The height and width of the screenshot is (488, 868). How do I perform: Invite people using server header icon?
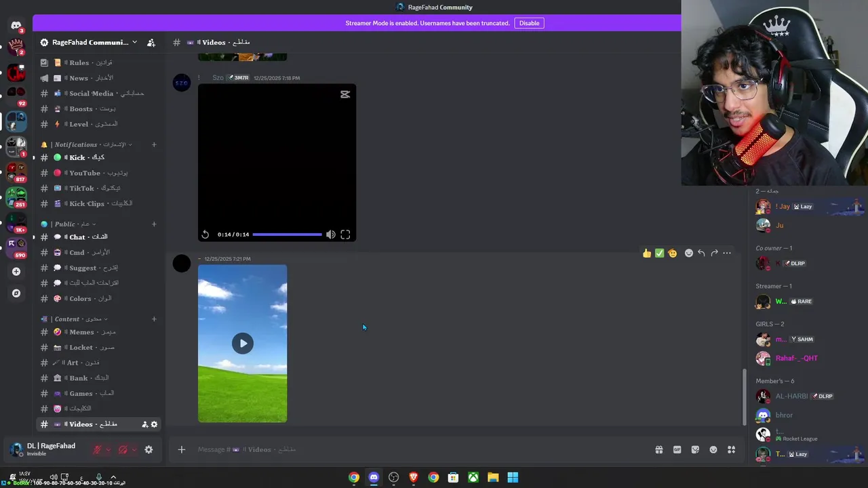click(x=151, y=43)
